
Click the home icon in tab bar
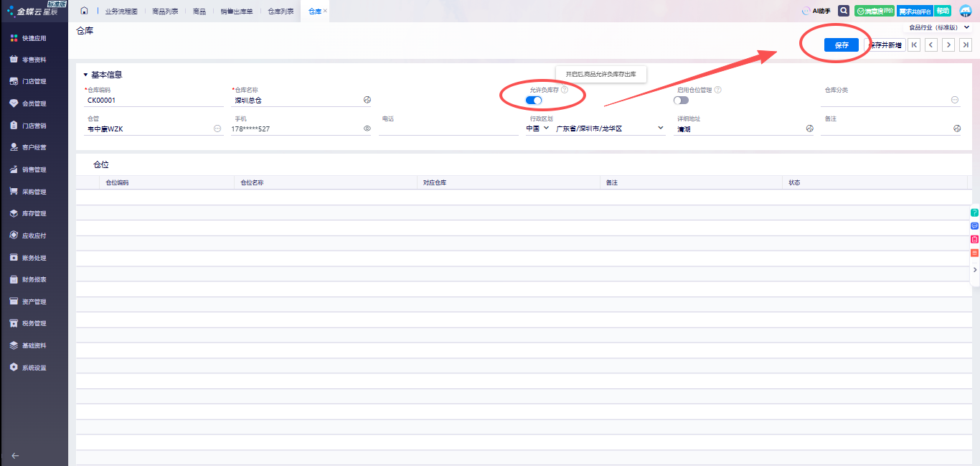click(84, 11)
